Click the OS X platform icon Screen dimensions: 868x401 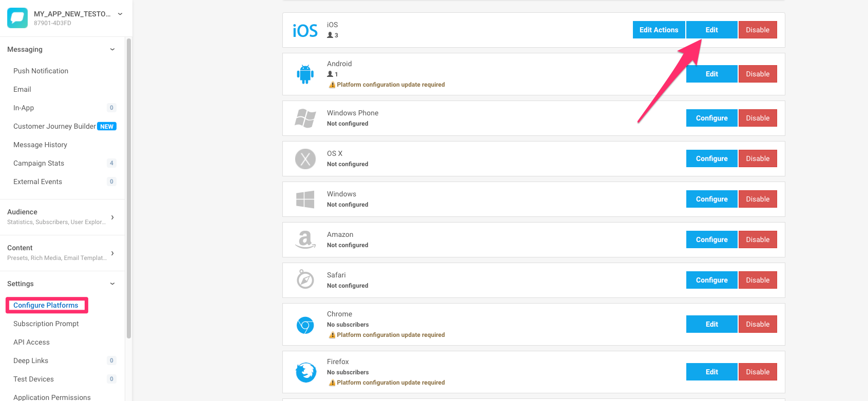coord(305,159)
